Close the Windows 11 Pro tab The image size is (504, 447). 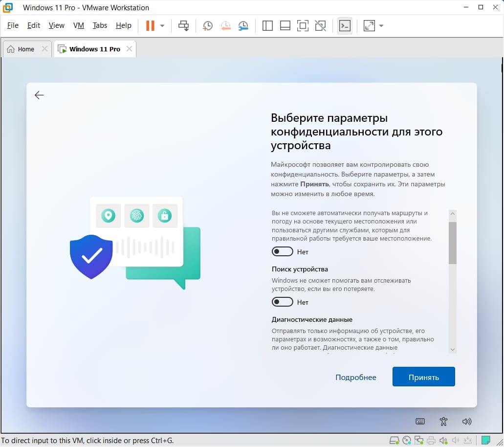[129, 49]
